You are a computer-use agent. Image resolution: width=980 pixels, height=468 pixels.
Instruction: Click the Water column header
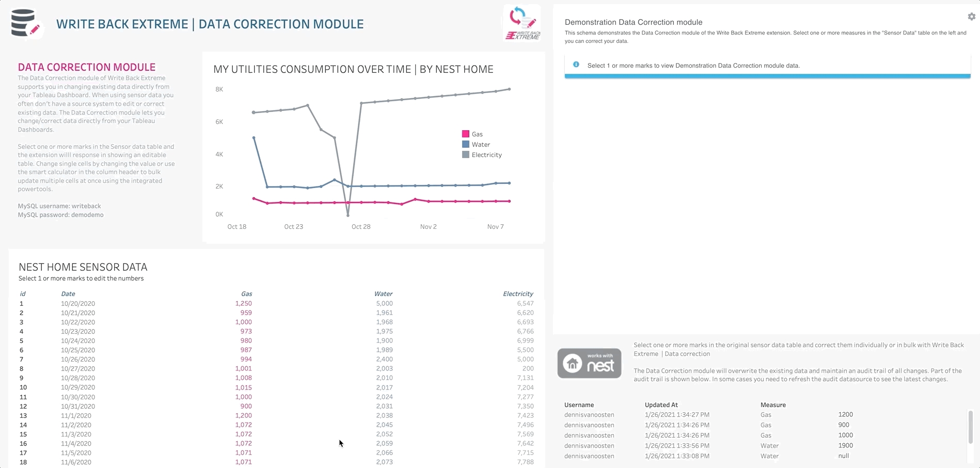coord(383,294)
